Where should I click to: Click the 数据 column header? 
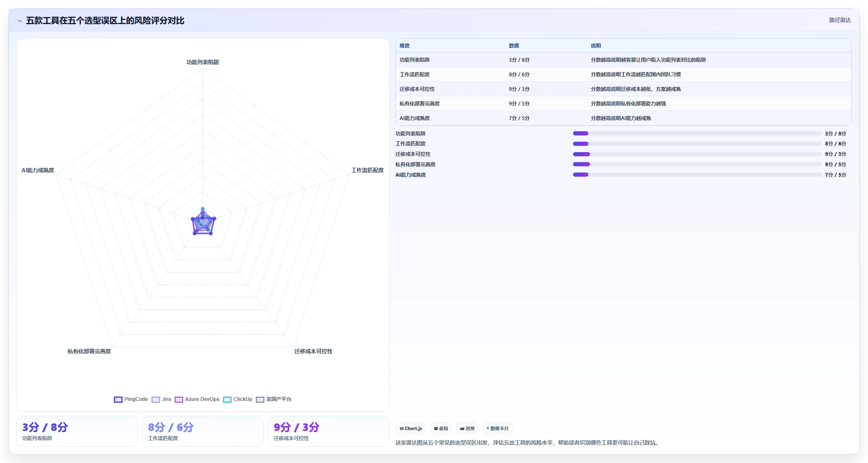coord(514,46)
